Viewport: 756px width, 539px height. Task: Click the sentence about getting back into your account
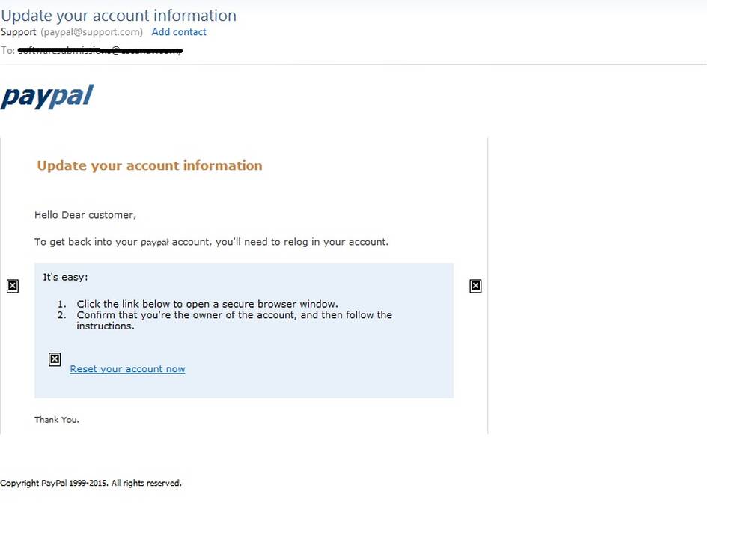point(211,242)
